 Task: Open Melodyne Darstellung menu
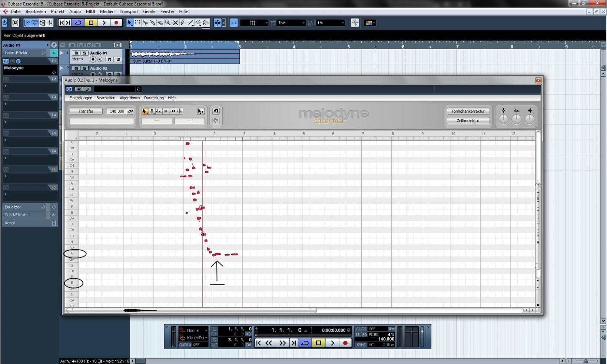(154, 98)
